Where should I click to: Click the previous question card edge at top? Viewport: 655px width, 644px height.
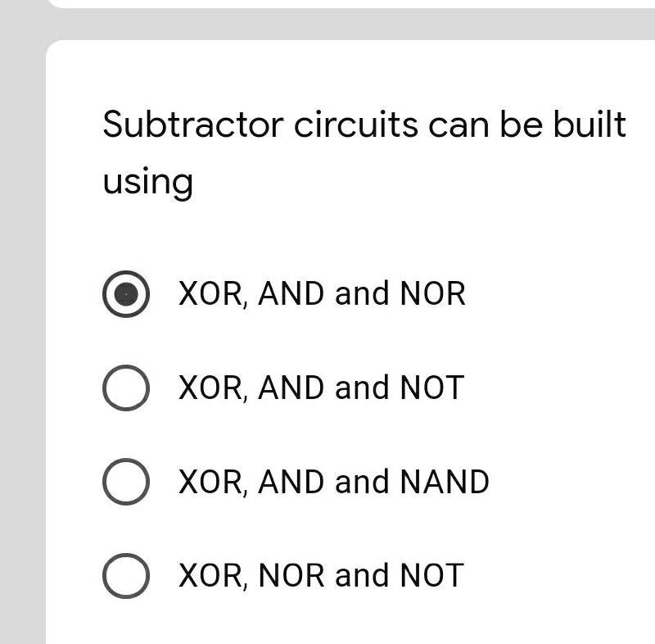click(351, 3)
